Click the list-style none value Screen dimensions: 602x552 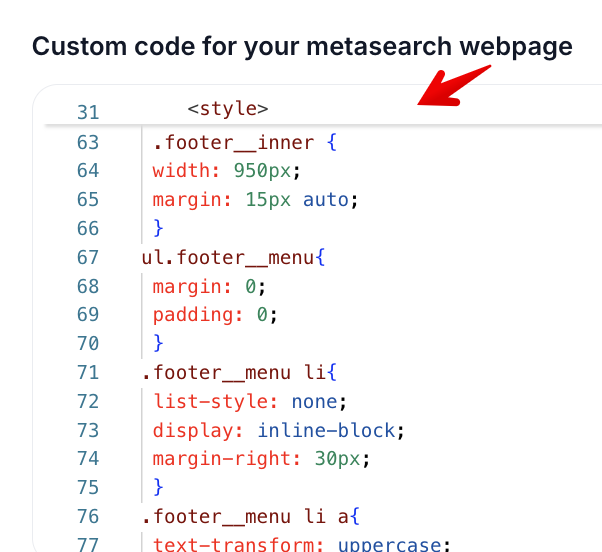[x=314, y=402]
